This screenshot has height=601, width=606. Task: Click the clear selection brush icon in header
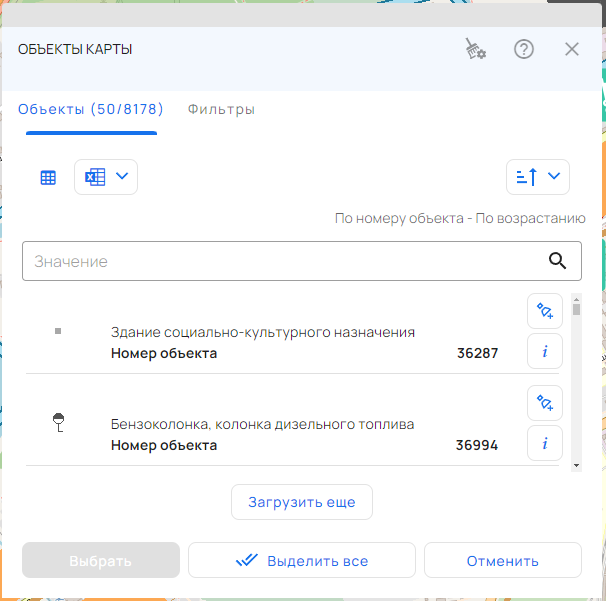[x=475, y=49]
